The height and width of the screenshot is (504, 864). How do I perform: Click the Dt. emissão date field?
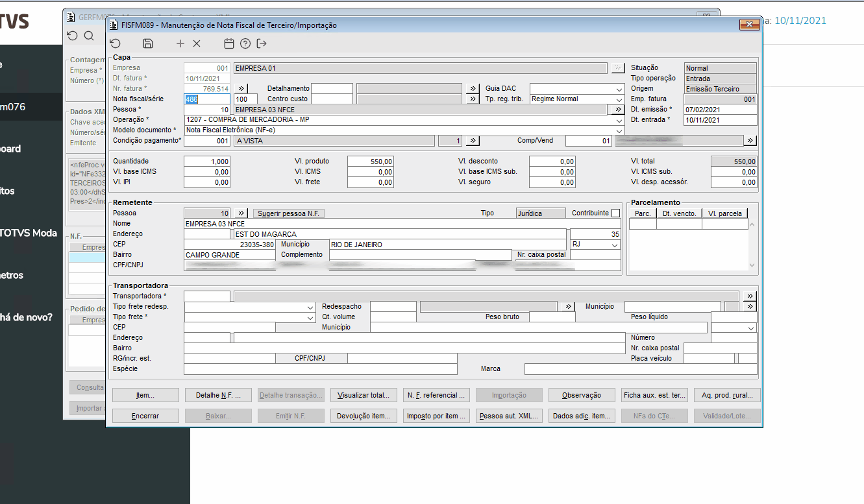pyautogui.click(x=719, y=110)
